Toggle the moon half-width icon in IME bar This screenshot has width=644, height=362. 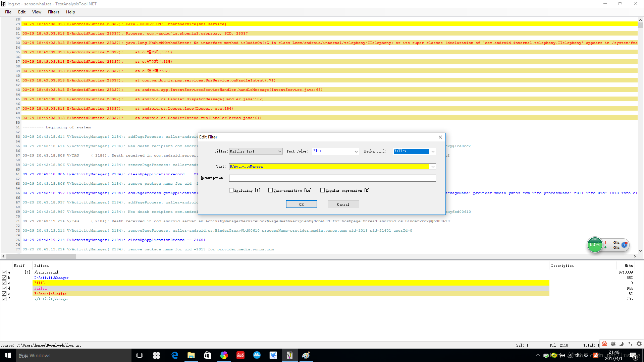pyautogui.click(x=622, y=344)
